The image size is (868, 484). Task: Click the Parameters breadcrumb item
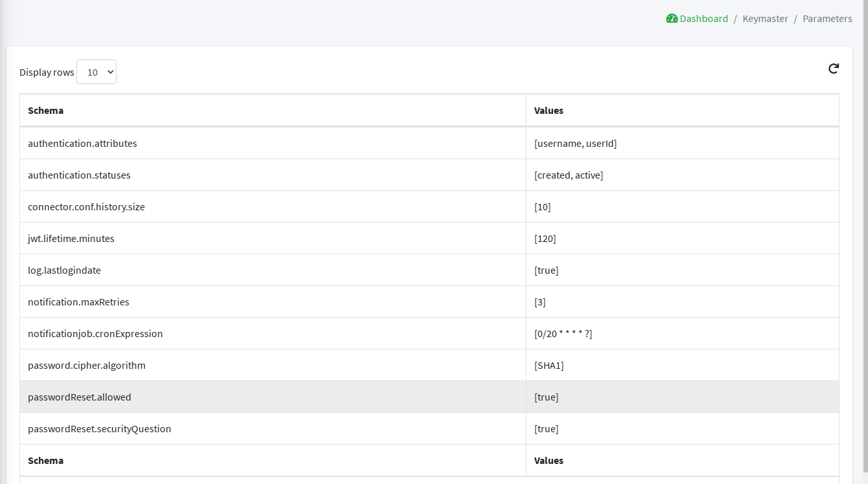tap(827, 19)
